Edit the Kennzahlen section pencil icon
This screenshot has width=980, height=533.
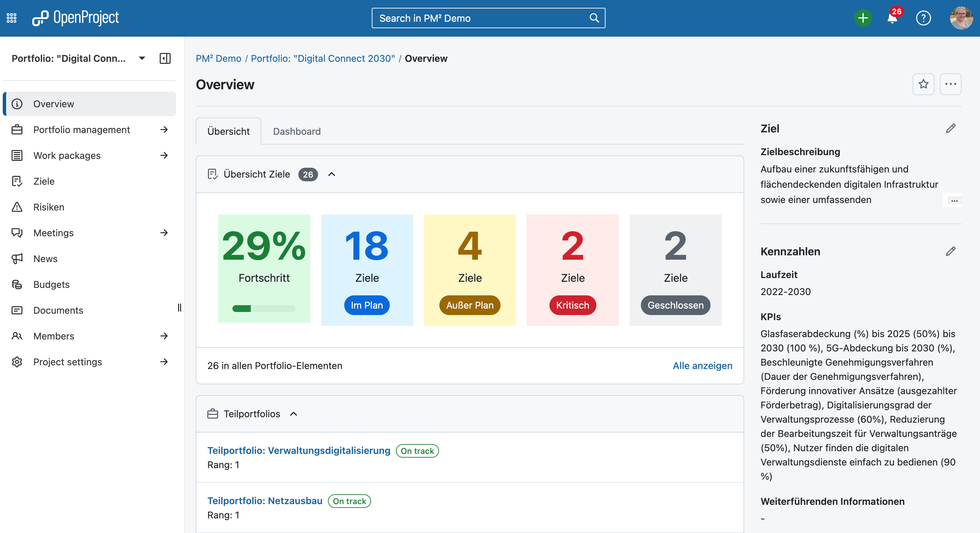pyautogui.click(x=950, y=251)
